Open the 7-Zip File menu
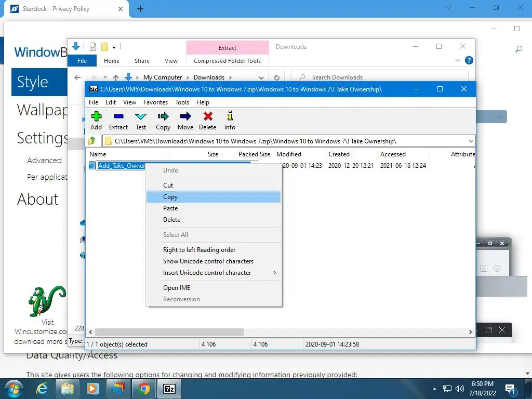The width and height of the screenshot is (532, 399). coord(94,102)
